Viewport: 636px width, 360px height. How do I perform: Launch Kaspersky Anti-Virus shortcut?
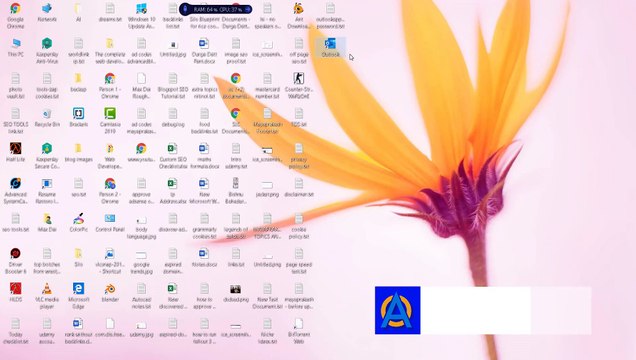[47, 51]
